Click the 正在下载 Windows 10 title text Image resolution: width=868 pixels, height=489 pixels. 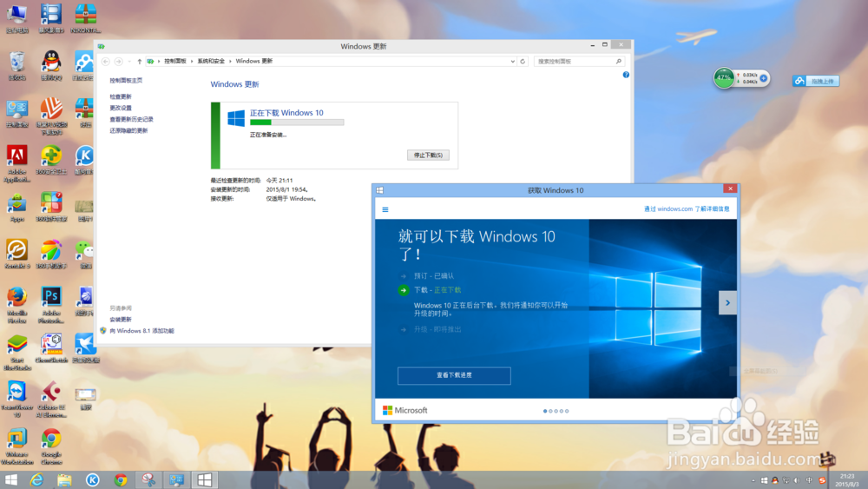tap(286, 112)
